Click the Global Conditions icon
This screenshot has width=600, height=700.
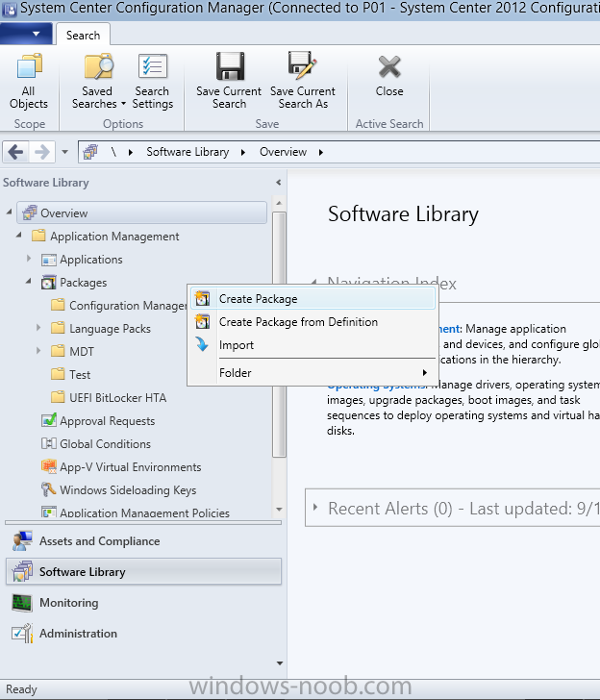pyautogui.click(x=49, y=443)
